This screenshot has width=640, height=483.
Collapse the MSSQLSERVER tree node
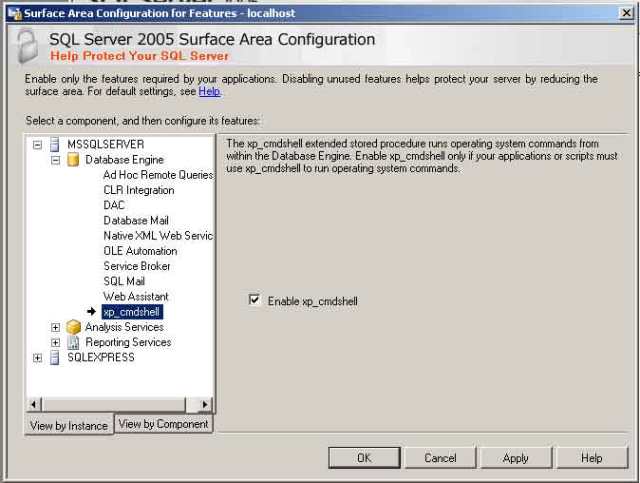[x=37, y=144]
